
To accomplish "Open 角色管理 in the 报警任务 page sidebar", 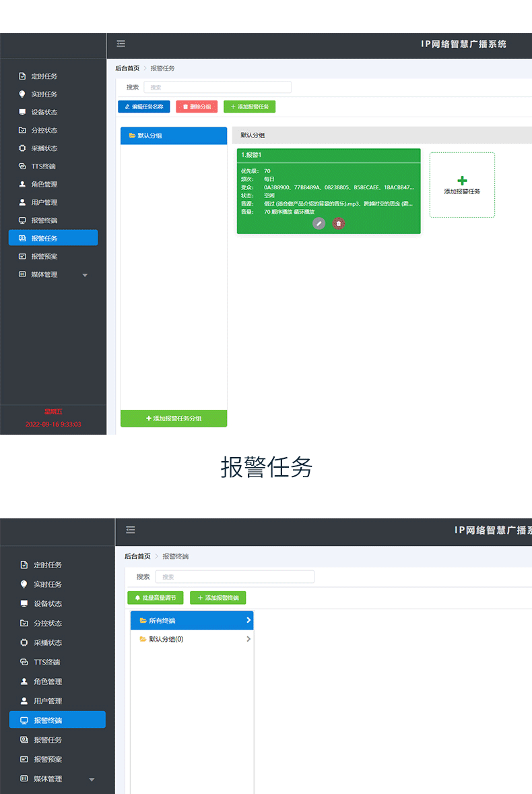I will click(44, 184).
